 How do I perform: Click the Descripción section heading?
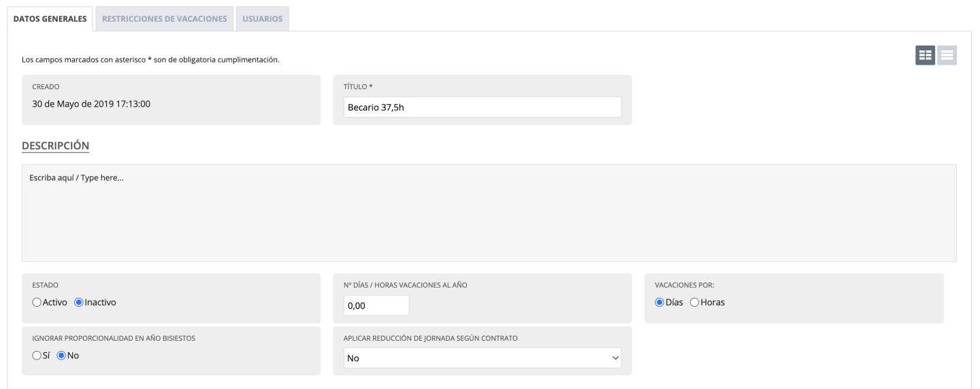(56, 146)
